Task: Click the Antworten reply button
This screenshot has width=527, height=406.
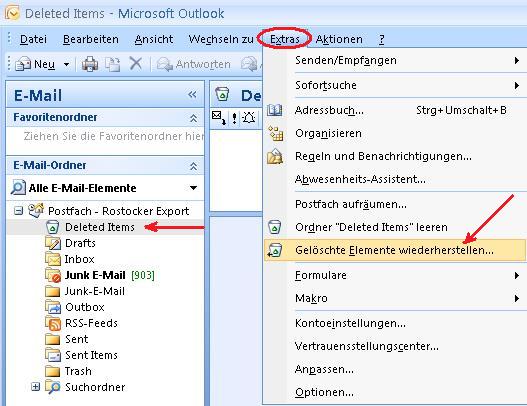Action: coord(193,64)
